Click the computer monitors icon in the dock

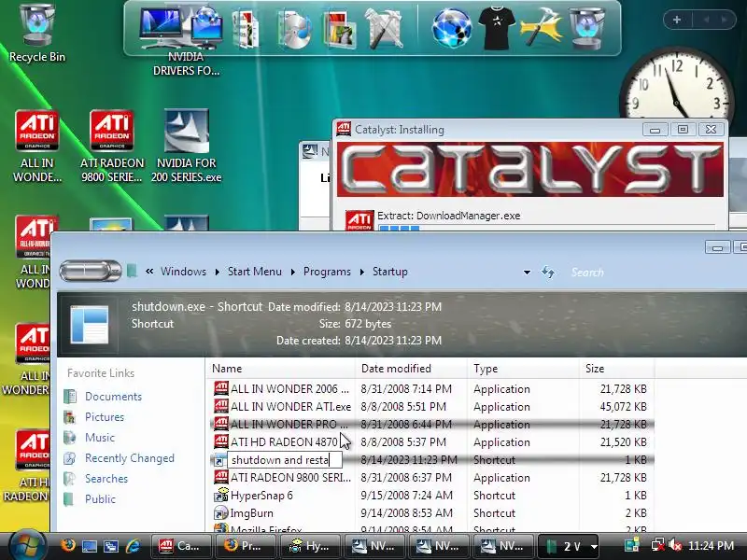181,27
